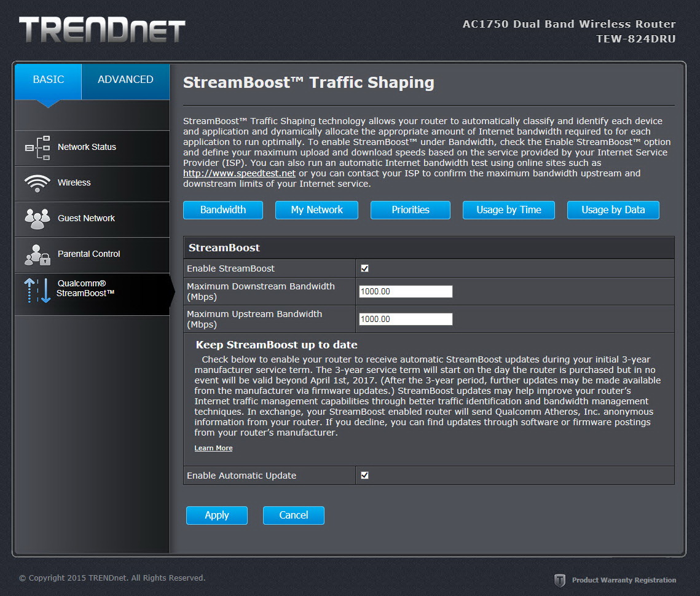
Task: Open the Guest Network menu item
Action: pos(92,219)
